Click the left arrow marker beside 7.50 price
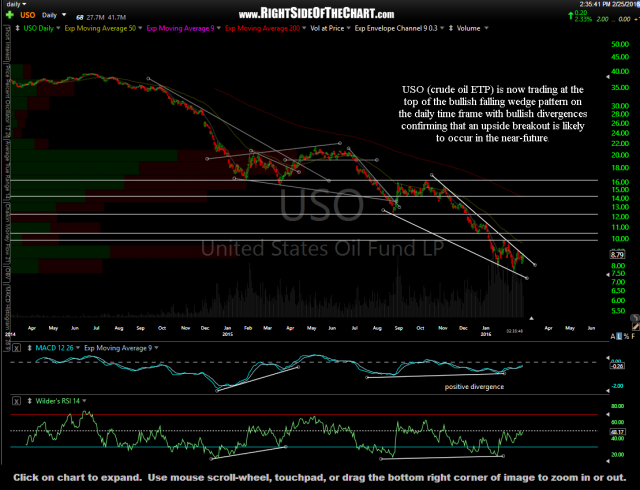 pyautogui.click(x=608, y=275)
